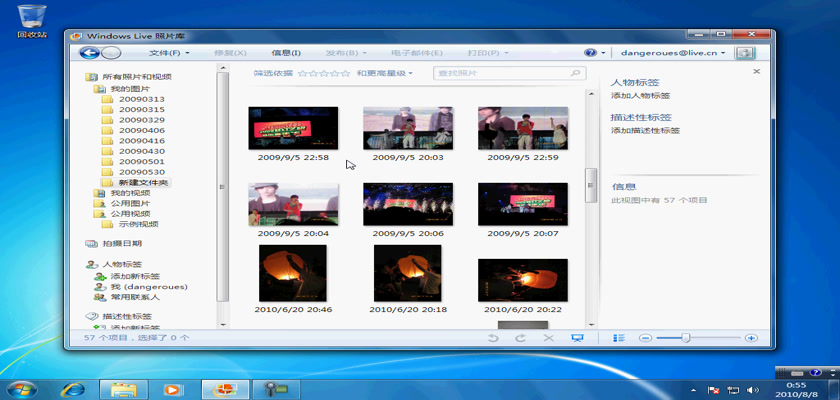
Task: Open the 信息(I) menu
Action: 285,53
